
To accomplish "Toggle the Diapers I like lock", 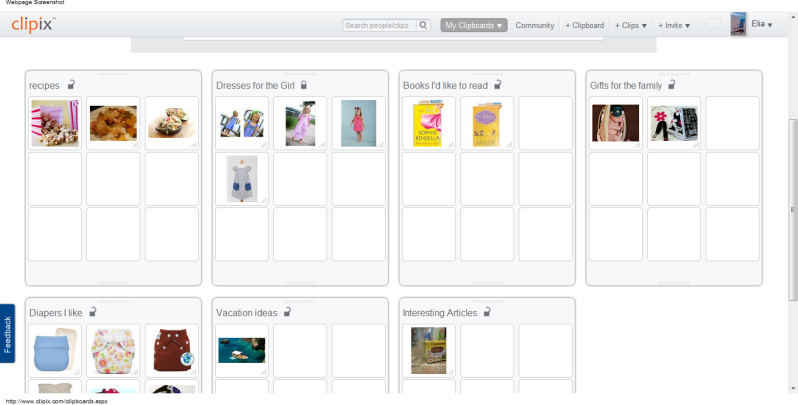I will tap(93, 311).
